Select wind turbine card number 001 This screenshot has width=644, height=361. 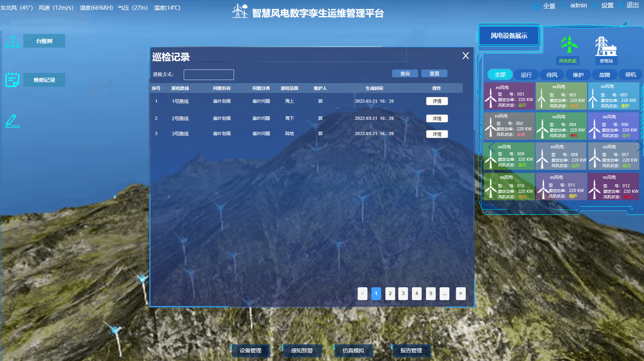509,96
